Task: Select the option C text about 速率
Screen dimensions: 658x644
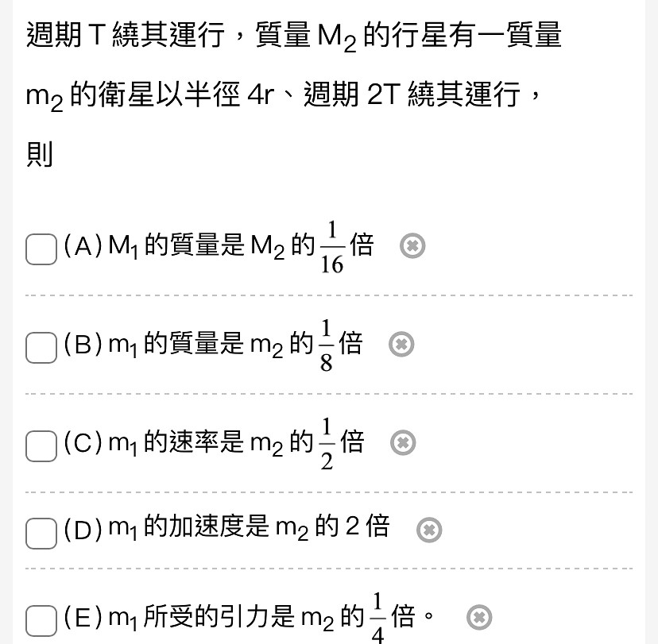Action: (214, 444)
